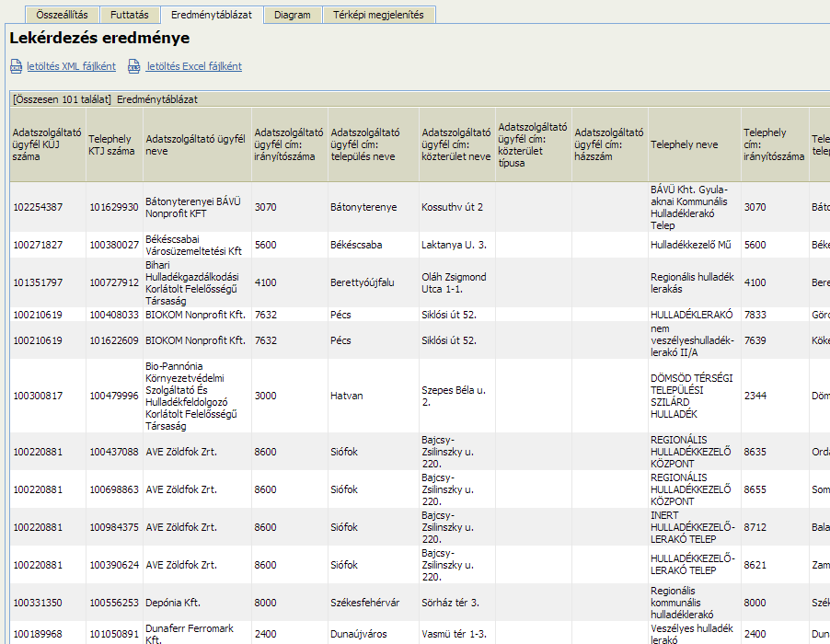Click the site postal code 8712

coord(755,527)
